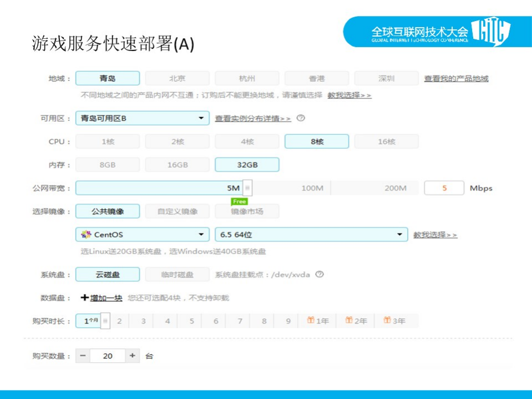Click the CentOS logo in the image dropdown

click(85, 235)
